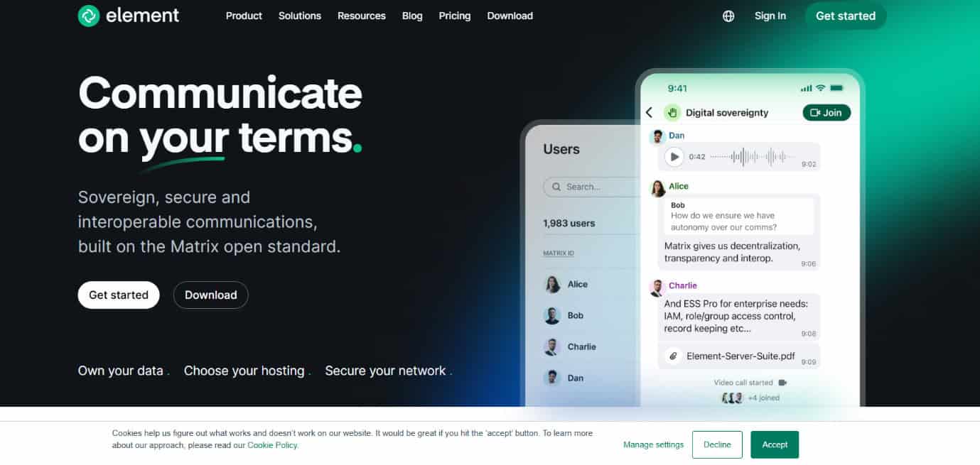Click the paperclip icon beside Element-Server-Suite.pdf

click(672, 356)
